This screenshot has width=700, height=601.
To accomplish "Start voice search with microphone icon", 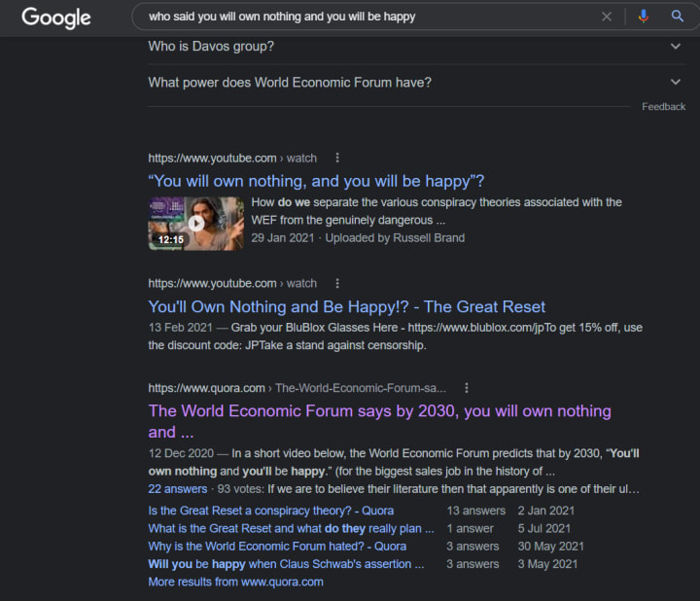I will pyautogui.click(x=644, y=17).
